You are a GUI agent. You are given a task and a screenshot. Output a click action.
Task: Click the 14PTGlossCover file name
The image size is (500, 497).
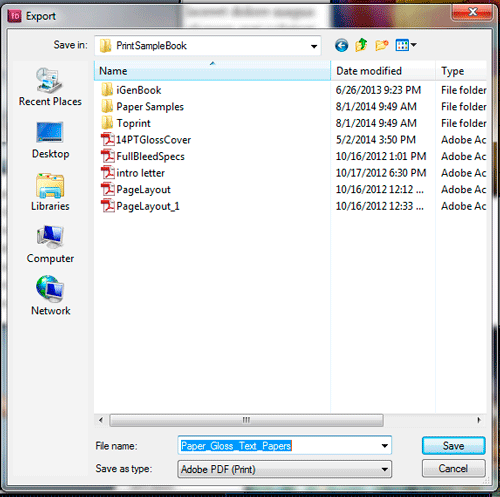pyautogui.click(x=153, y=140)
